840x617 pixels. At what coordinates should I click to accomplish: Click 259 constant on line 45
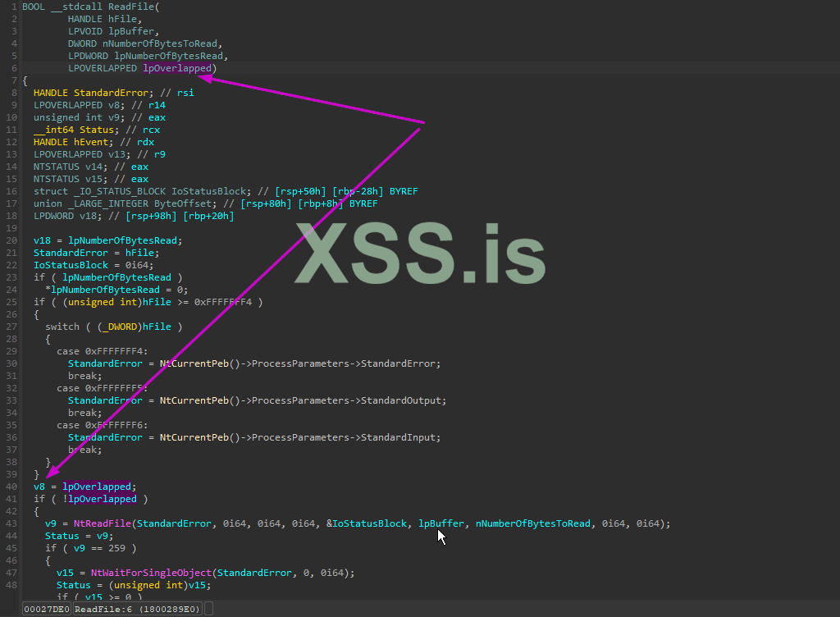(116, 548)
